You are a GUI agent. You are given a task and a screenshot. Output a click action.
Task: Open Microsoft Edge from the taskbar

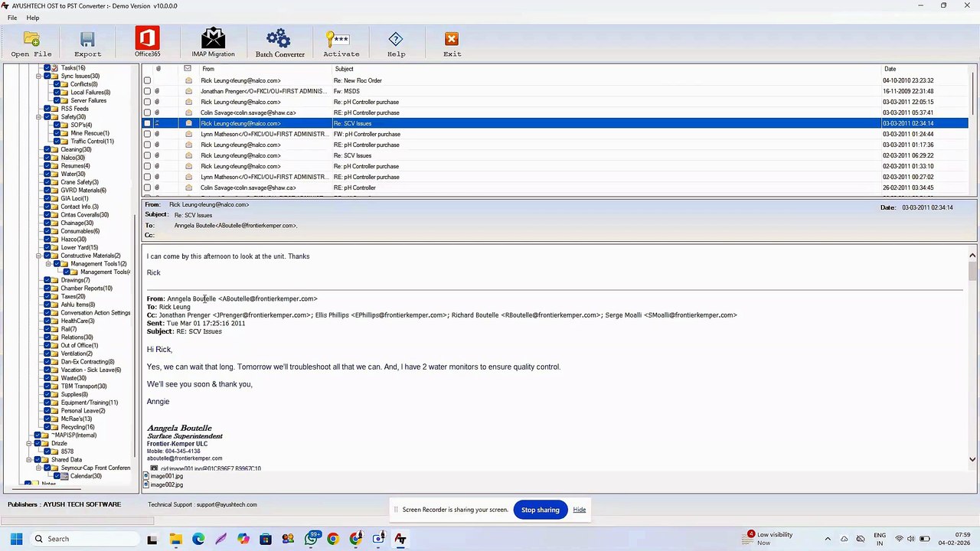(198, 539)
